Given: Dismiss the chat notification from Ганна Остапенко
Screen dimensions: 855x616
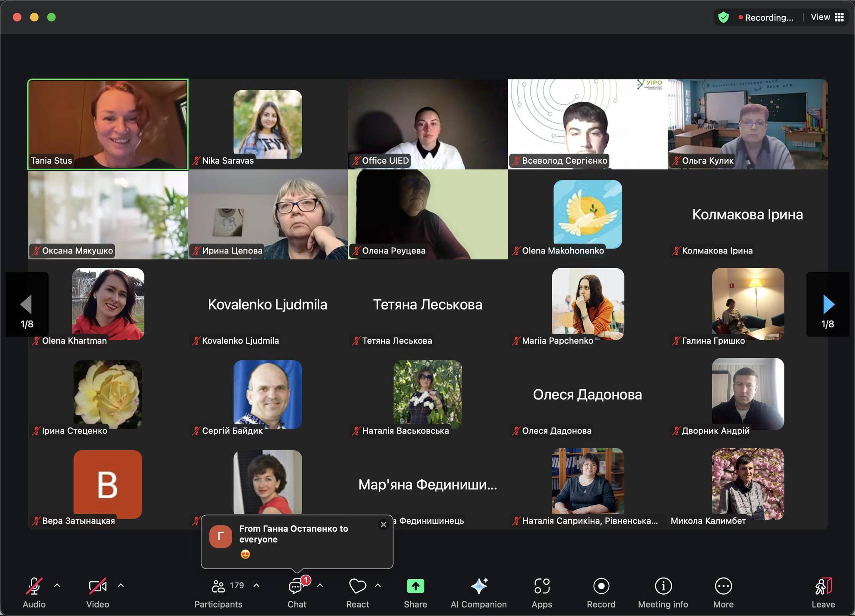Looking at the screenshot, I should (383, 525).
